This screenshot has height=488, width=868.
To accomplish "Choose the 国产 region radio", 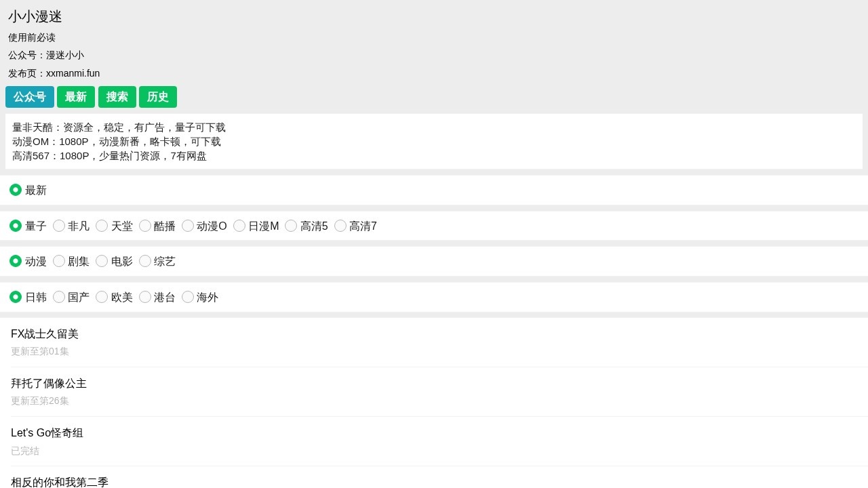I will click(59, 297).
